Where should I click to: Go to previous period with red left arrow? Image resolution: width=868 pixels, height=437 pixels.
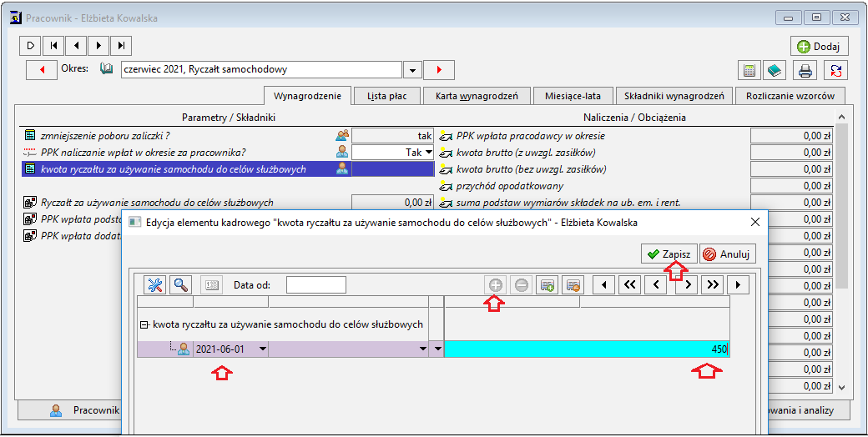coord(42,70)
